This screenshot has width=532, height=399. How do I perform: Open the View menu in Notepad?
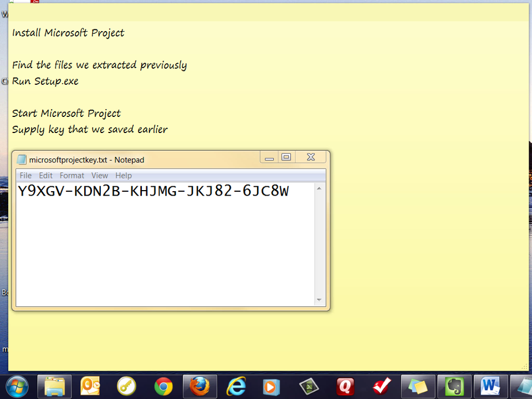tap(100, 176)
